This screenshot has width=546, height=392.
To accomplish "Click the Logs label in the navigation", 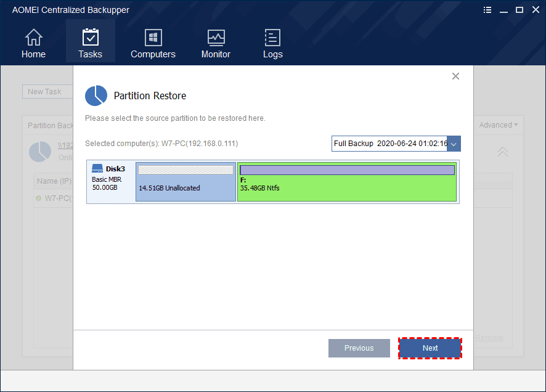I will [x=272, y=54].
